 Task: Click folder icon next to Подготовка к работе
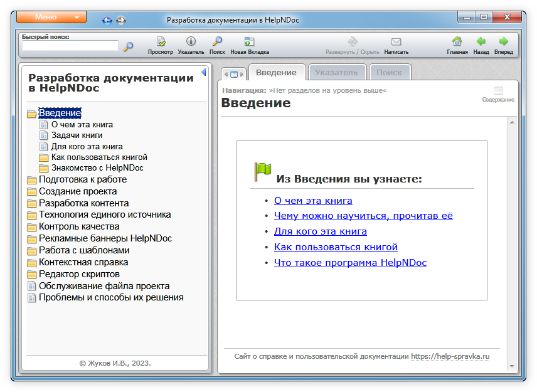coord(31,180)
